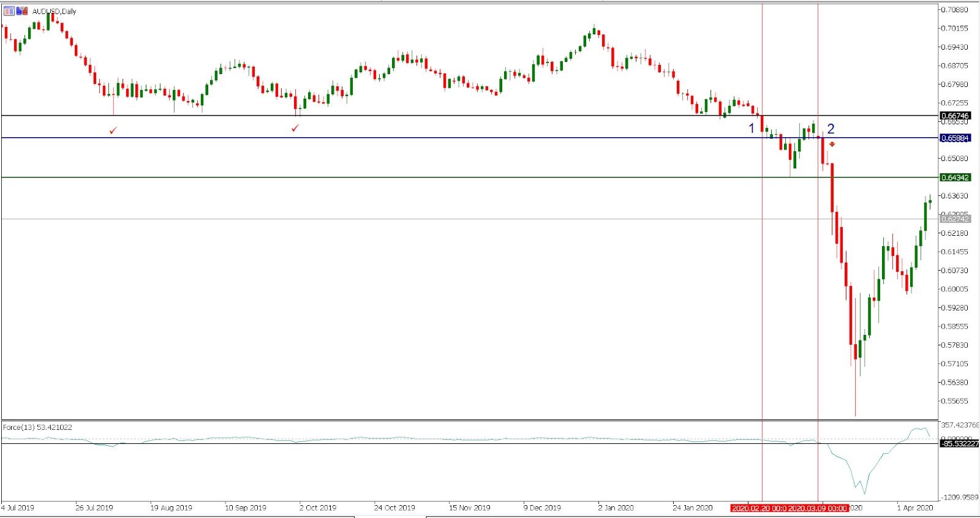This screenshot has height=518, width=980.
Task: Click the blue number 1 text label
Action: [752, 129]
